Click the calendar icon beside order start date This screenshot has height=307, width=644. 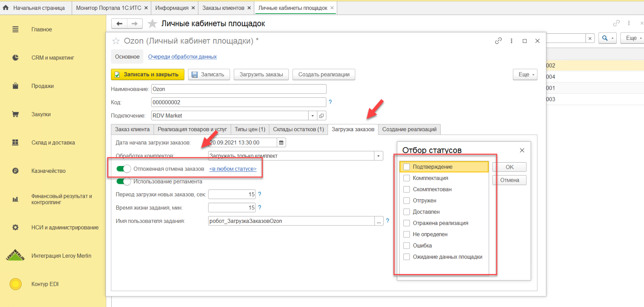pos(281,143)
